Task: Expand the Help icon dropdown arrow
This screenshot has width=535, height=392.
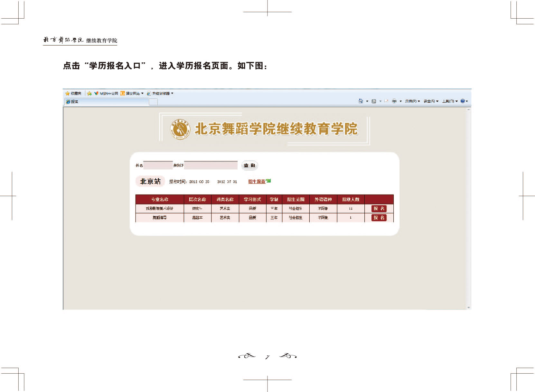Action: [467, 101]
